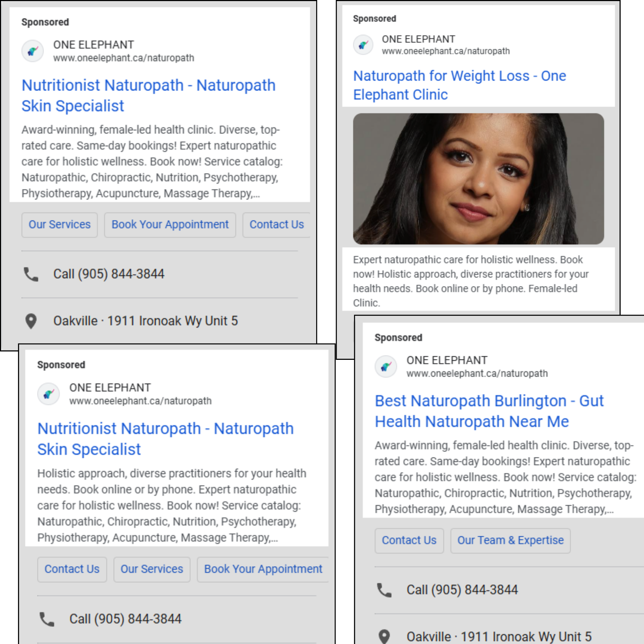644x644 pixels.
Task: Open 'Our Services' sitelink in top-left ad
Action: tap(60, 225)
